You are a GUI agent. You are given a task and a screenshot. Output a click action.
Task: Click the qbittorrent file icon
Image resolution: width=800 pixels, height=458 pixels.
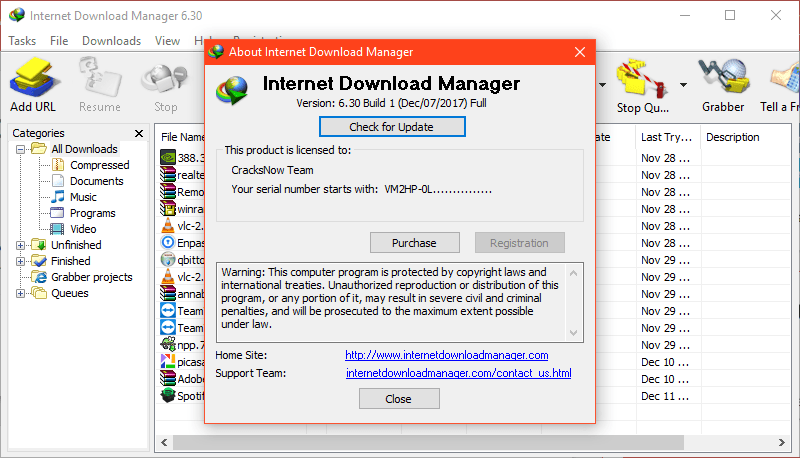pos(168,259)
